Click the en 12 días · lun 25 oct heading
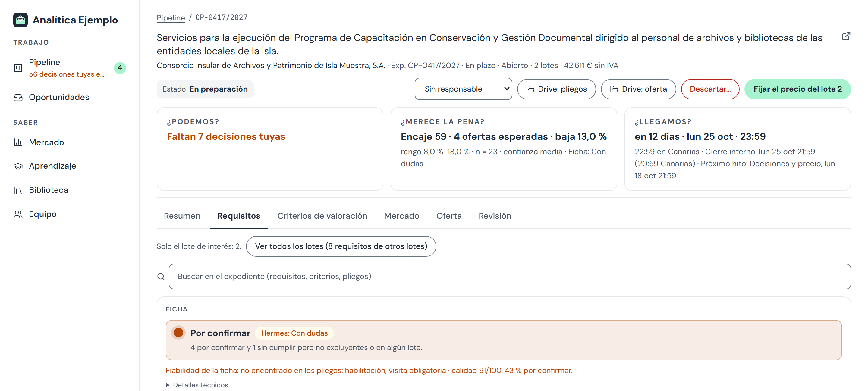868x391 pixels. (700, 136)
